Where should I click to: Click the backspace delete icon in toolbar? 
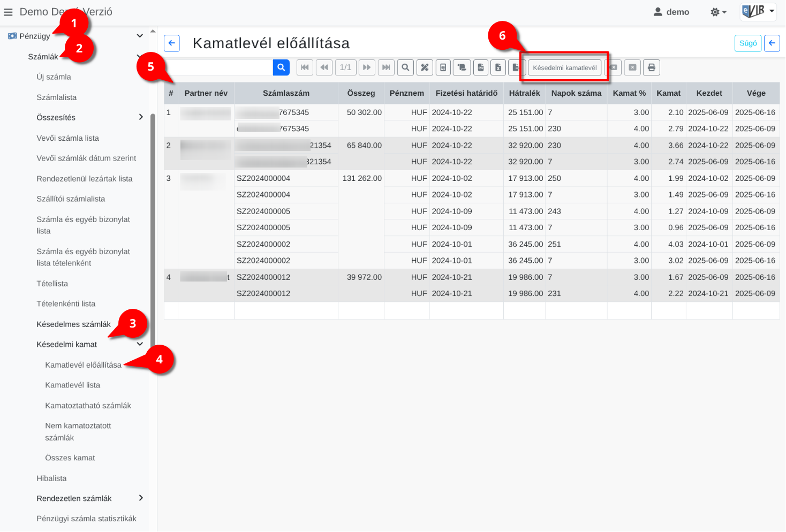click(x=614, y=67)
